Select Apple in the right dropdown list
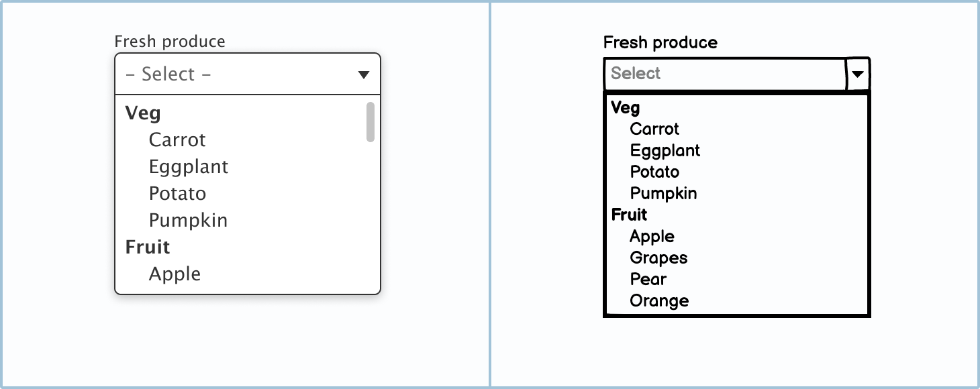Viewport: 980px width, 389px height. [651, 236]
